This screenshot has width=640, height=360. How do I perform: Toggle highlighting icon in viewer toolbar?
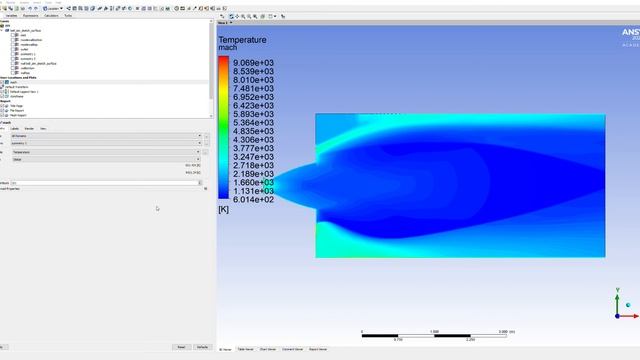click(x=262, y=16)
